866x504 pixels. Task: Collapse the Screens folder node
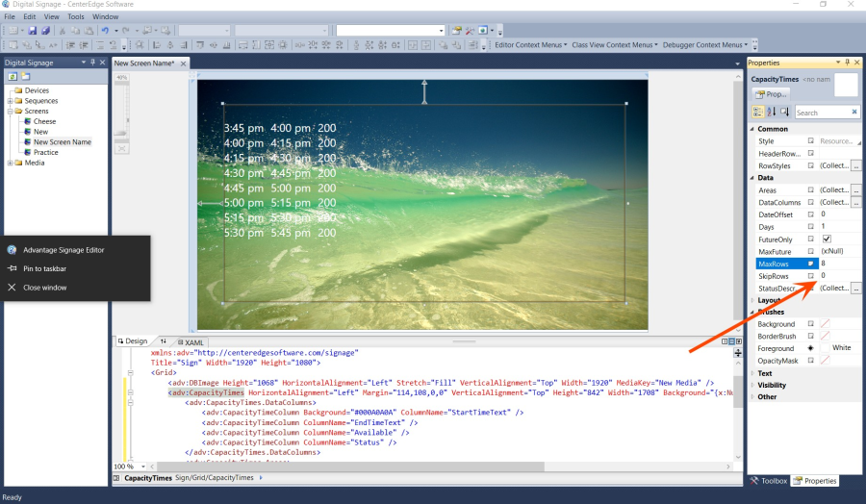[10, 112]
